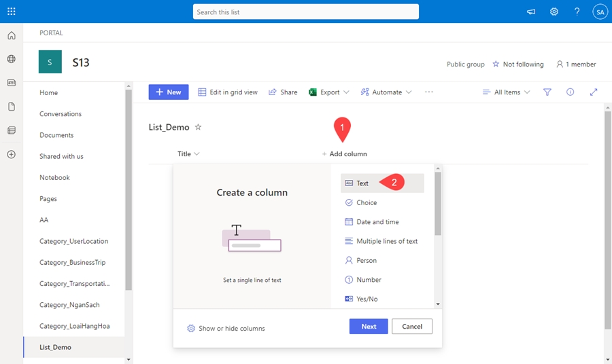
Task: Favorite List_Demo with the star icon
Action: [198, 127]
